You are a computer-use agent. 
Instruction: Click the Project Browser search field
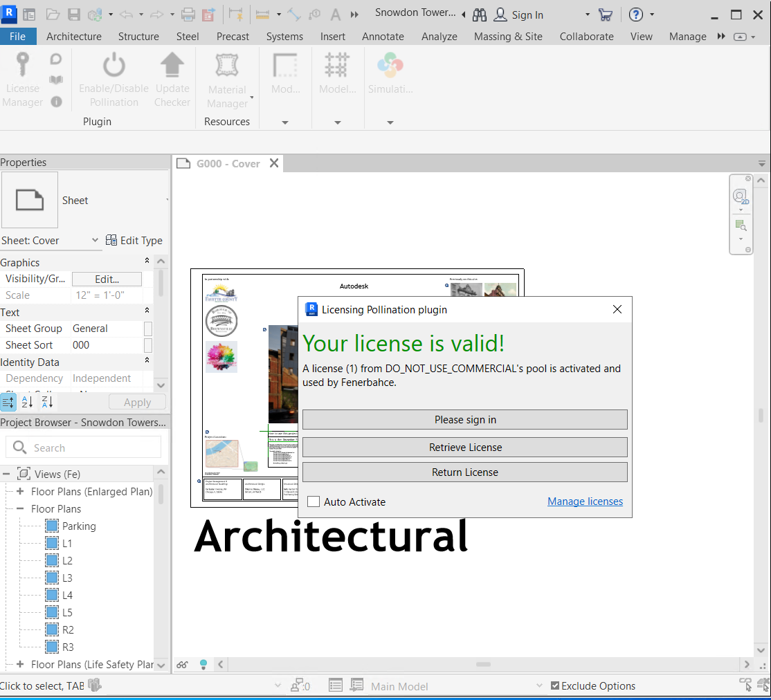click(83, 448)
